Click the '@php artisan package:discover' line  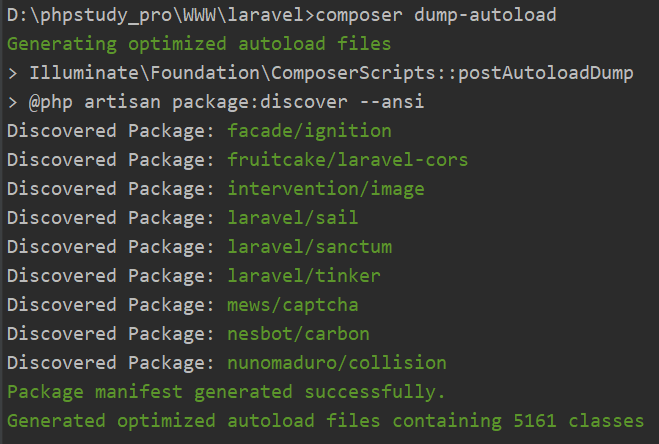(199, 102)
